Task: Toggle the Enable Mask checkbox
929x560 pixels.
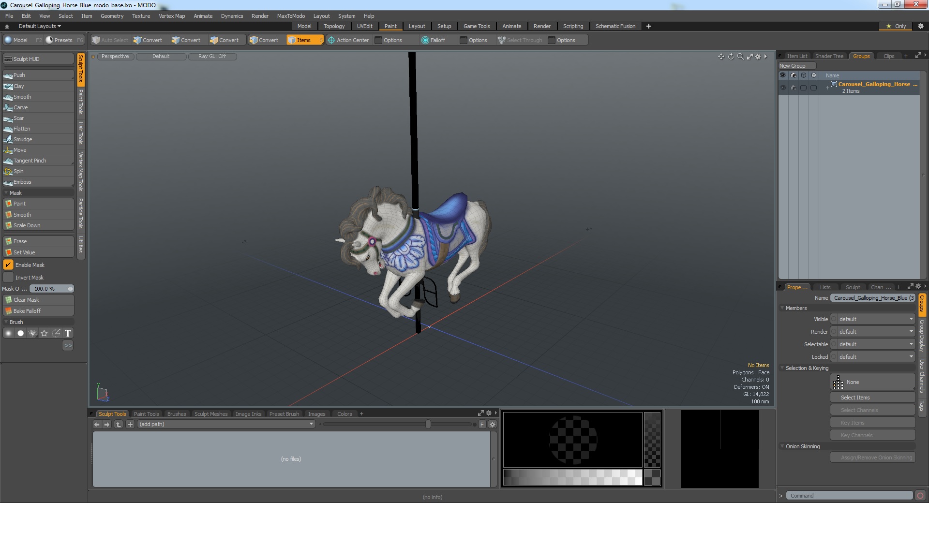Action: pos(8,265)
